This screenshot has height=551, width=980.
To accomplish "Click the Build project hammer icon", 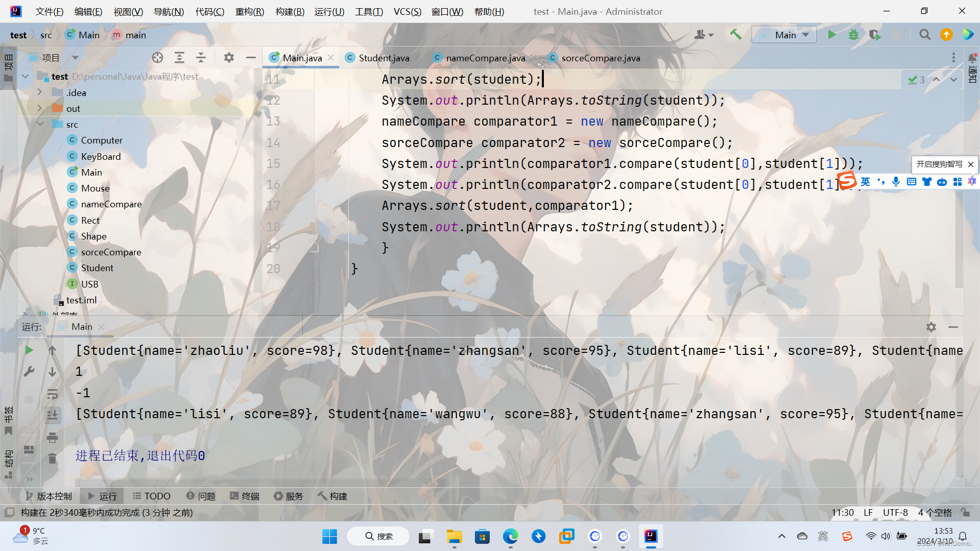I will pyautogui.click(x=735, y=35).
